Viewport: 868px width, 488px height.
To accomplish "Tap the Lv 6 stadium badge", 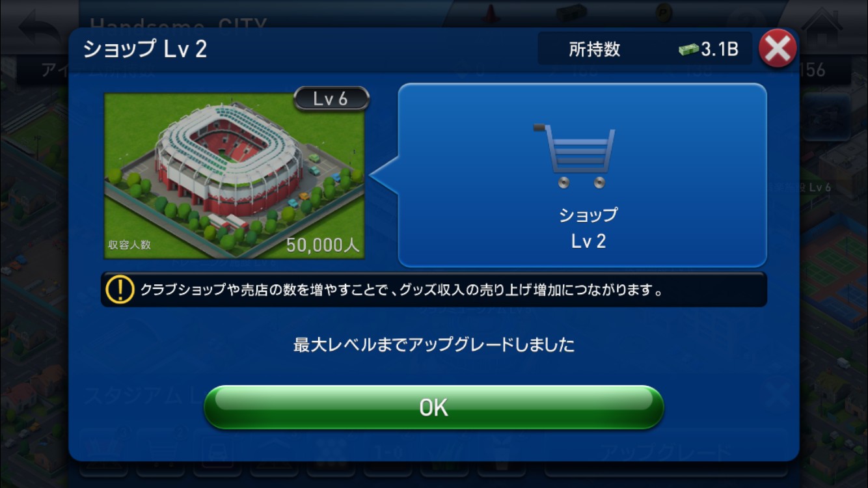I will [x=331, y=98].
